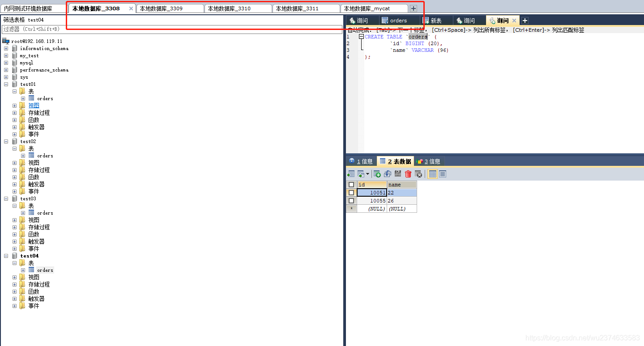Image resolution: width=644 pixels, height=346 pixels.
Task: Click the 函数 folder icon under test03
Action: point(22,234)
